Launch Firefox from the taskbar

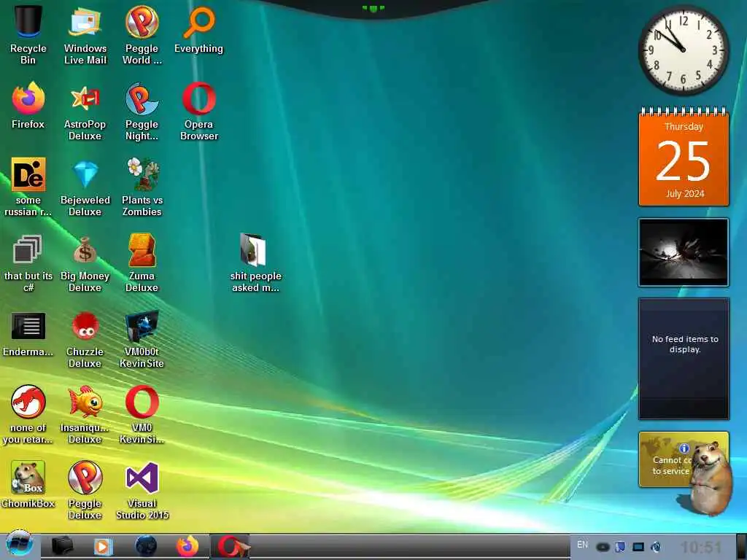pyautogui.click(x=187, y=546)
